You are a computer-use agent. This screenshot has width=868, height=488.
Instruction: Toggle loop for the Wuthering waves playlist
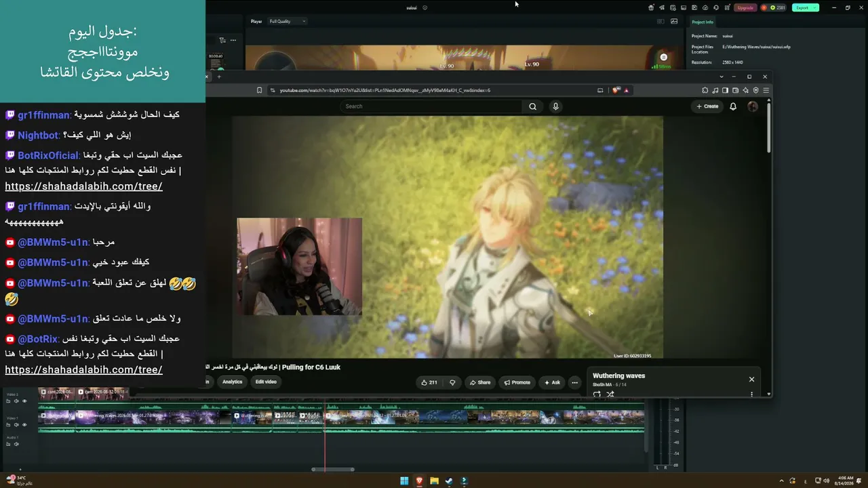[597, 394]
